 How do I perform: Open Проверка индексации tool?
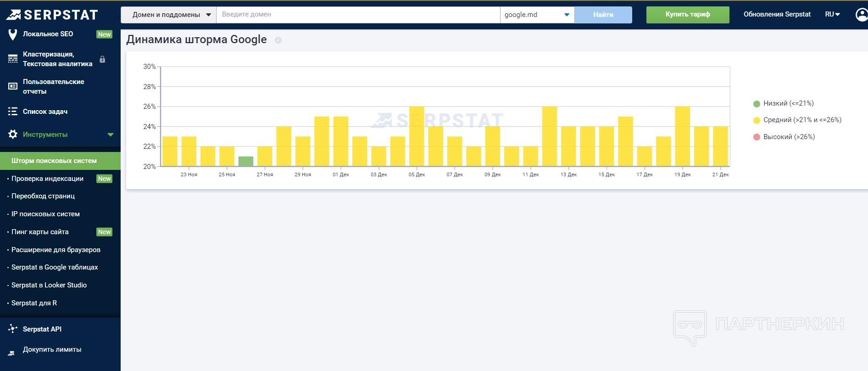[47, 179]
